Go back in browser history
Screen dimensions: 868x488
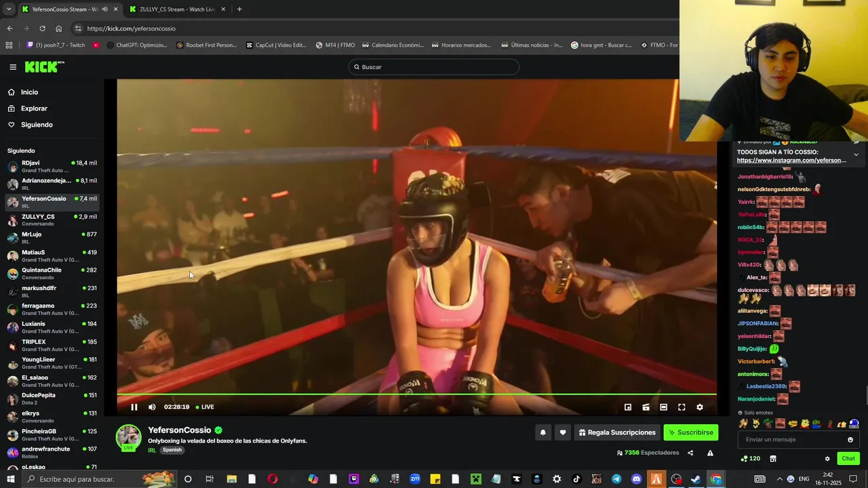9,28
